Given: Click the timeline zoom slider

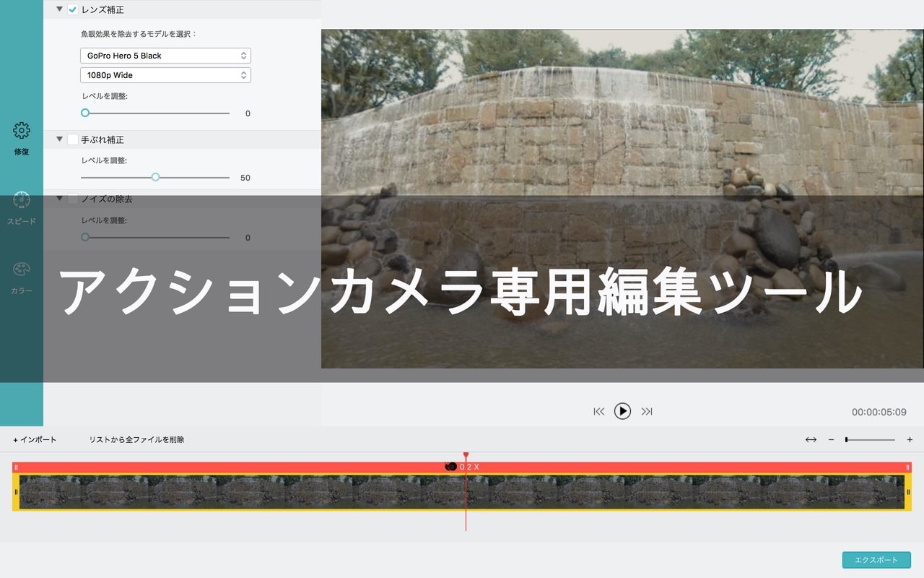Looking at the screenshot, I should pyautogui.click(x=870, y=439).
